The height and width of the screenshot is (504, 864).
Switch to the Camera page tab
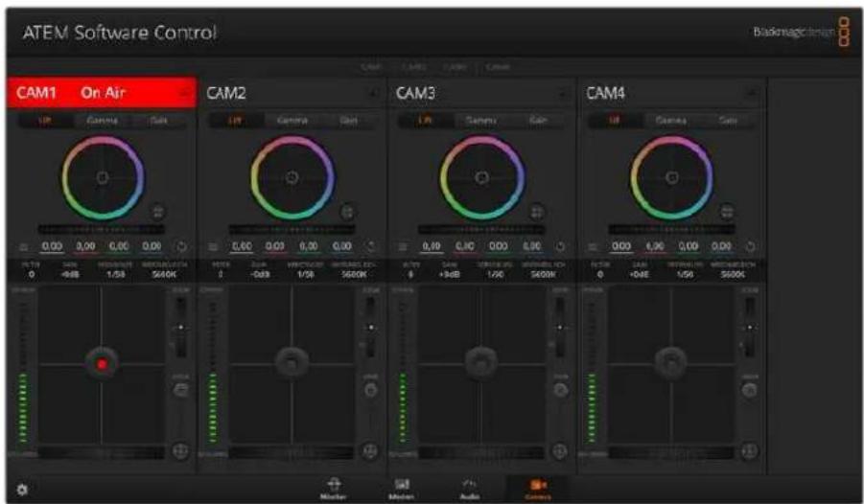(x=538, y=489)
